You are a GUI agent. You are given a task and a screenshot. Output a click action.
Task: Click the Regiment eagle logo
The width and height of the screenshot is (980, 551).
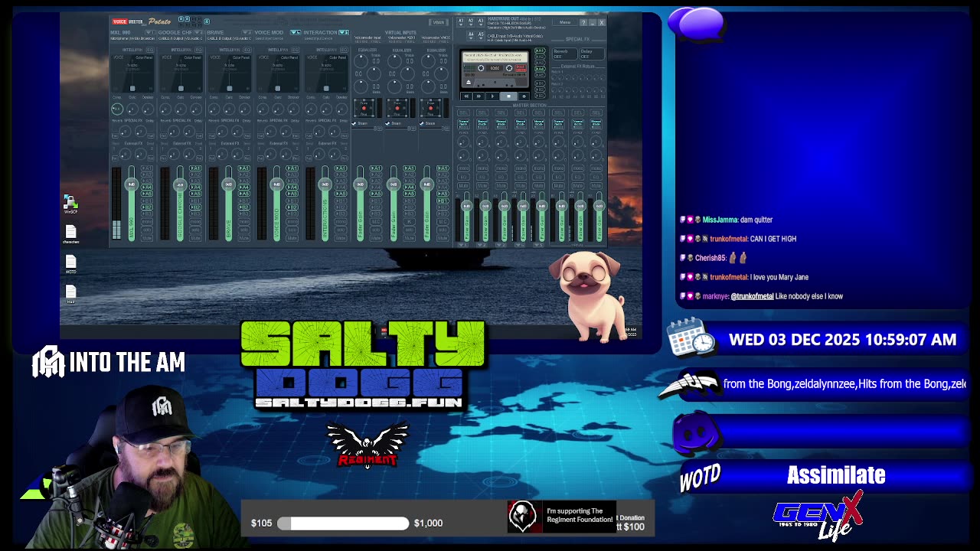point(367,444)
